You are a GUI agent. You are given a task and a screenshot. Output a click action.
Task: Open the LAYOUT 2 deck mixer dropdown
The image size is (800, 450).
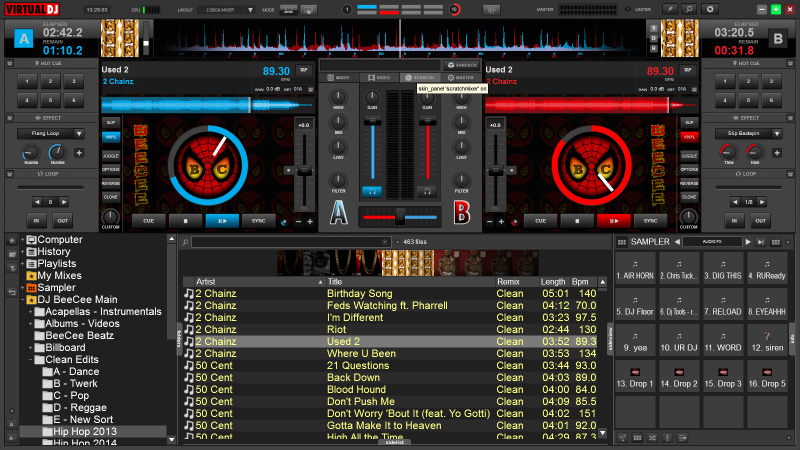(250, 10)
